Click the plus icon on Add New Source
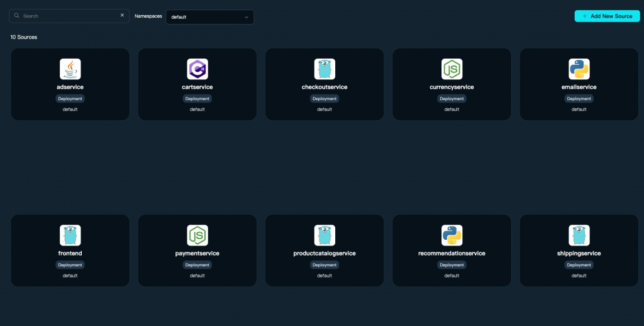 (585, 16)
